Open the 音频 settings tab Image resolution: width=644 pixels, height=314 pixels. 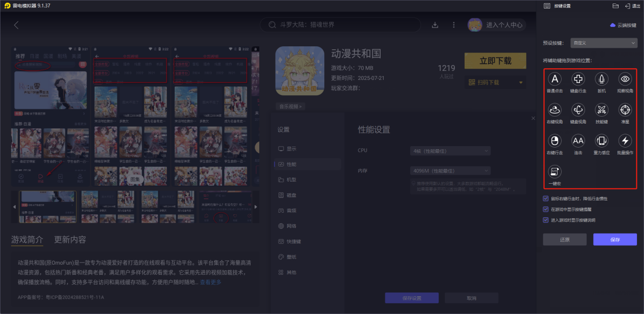(x=306, y=210)
